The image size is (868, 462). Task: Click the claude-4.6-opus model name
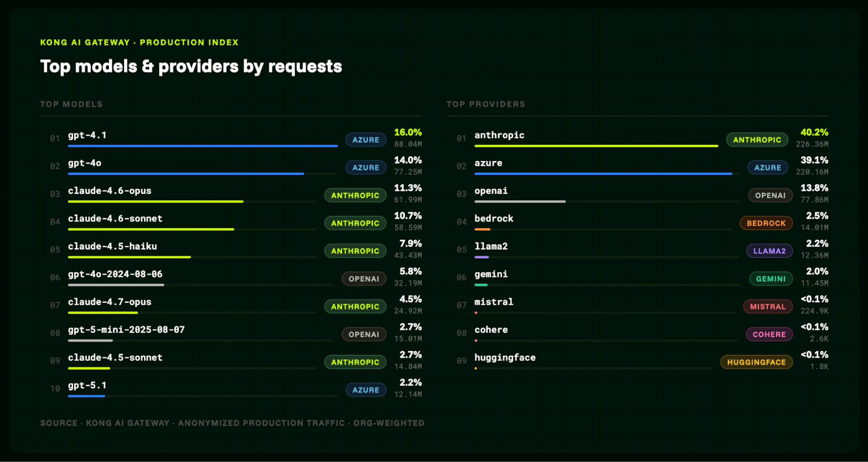[110, 191]
